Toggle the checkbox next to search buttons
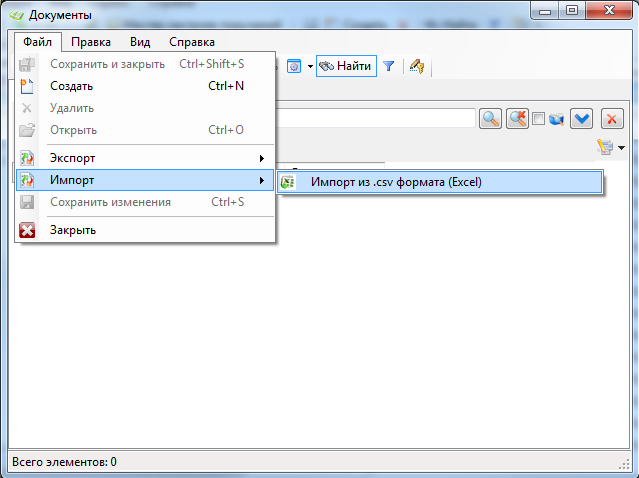The height and width of the screenshot is (478, 639). 538,118
